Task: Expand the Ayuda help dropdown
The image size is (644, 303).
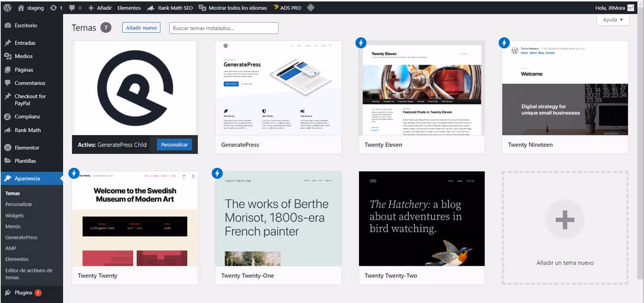Action: [613, 20]
